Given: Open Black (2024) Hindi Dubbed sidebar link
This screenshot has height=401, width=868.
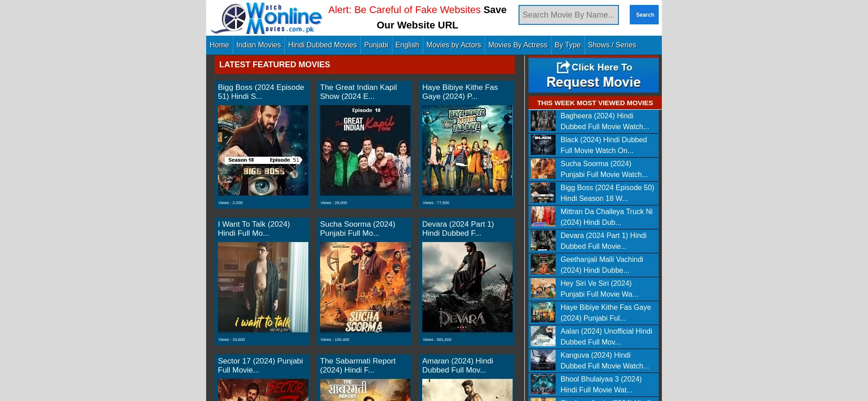Looking at the screenshot, I should coord(605,145).
